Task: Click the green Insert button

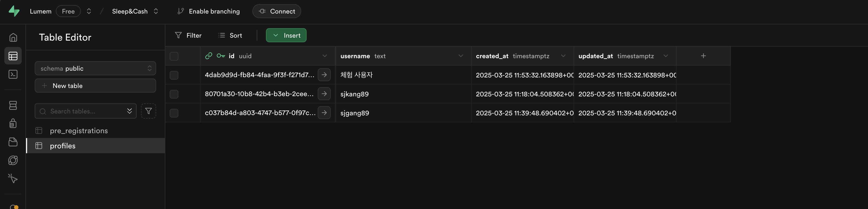Action: [x=286, y=35]
